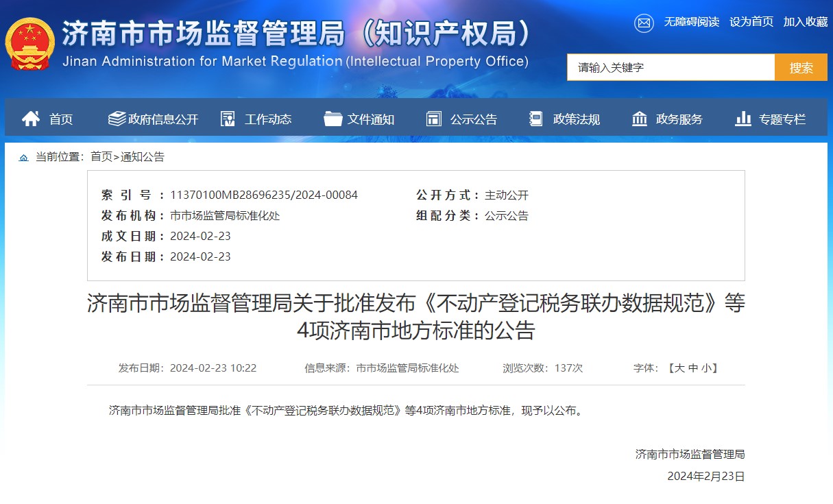Focus the 请输入关键字 search field

(670, 68)
